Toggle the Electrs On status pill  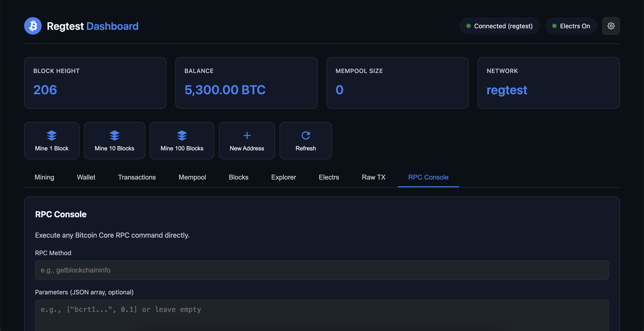pos(571,26)
